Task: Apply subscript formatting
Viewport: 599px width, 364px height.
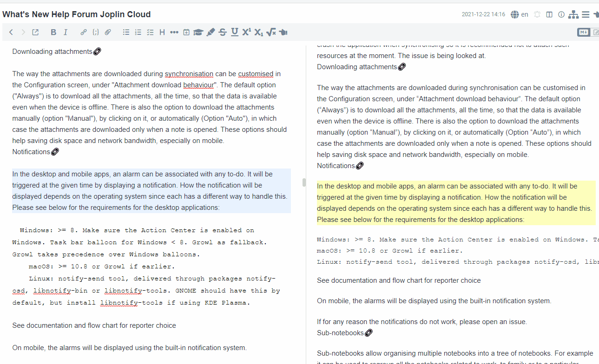Action: click(x=259, y=32)
